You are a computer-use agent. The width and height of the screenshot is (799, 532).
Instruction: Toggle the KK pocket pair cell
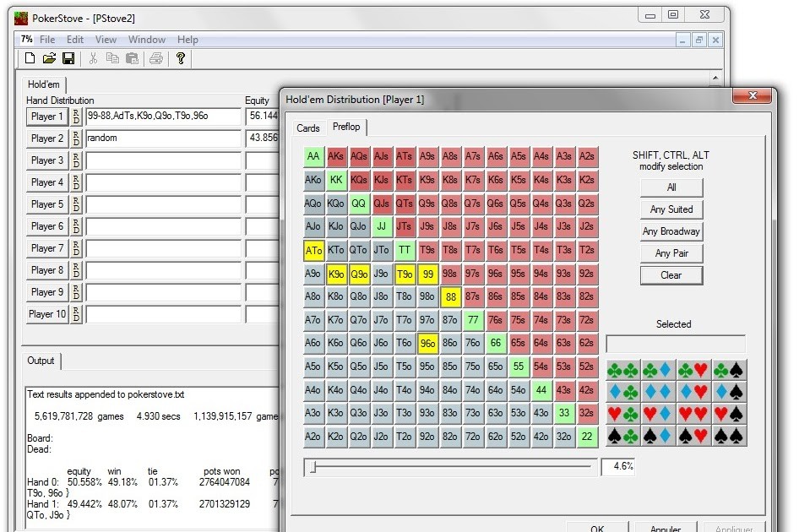[336, 180]
